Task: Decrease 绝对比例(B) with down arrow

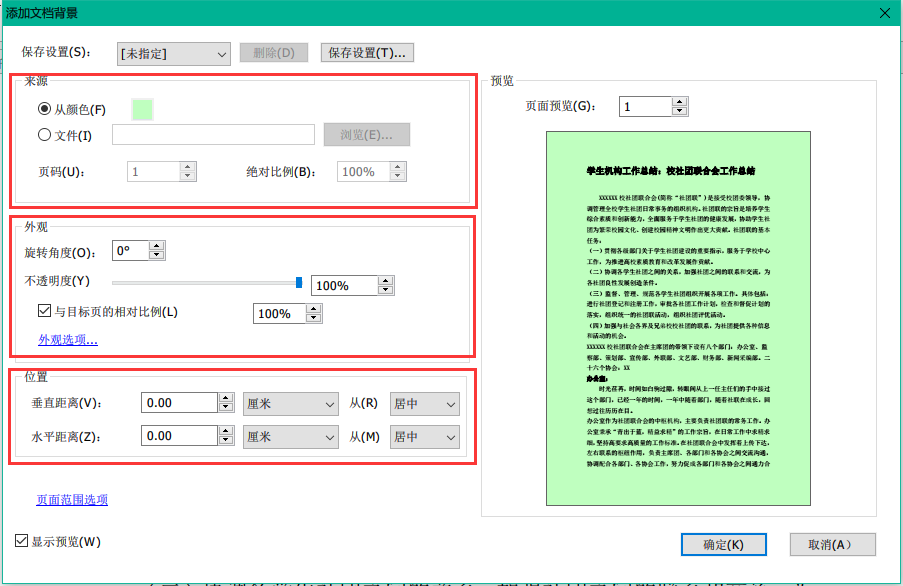Action: tap(397, 176)
